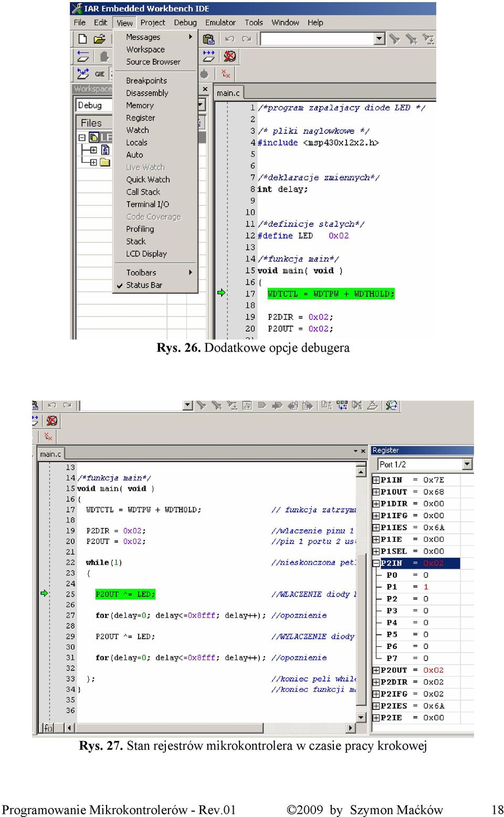Click editor vertical scrollbar up arrow

361,472
